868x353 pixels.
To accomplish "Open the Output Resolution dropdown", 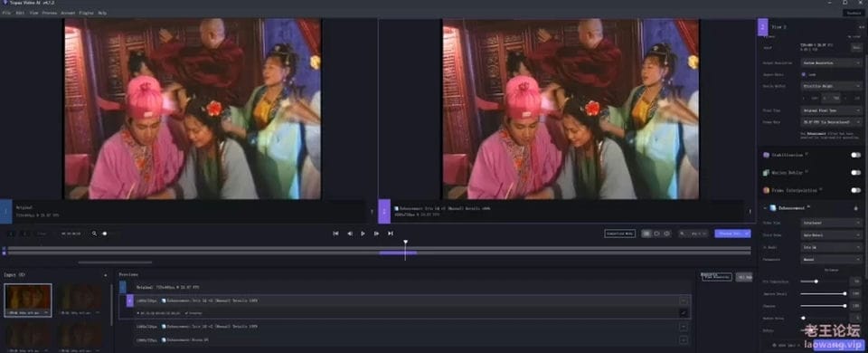I will click(x=831, y=62).
